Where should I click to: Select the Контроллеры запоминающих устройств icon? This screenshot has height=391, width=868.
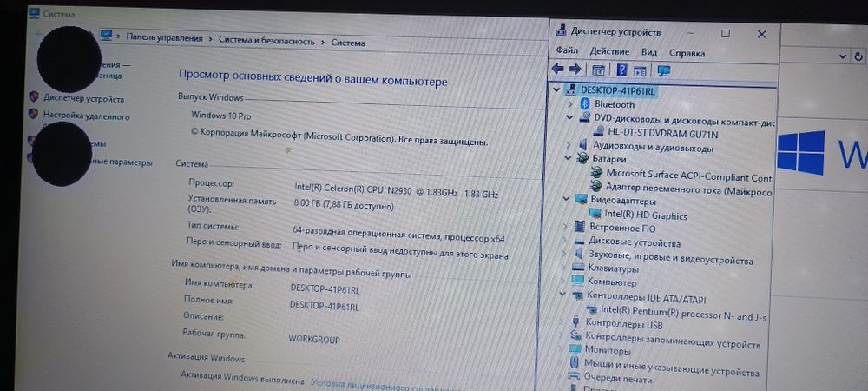click(x=576, y=335)
